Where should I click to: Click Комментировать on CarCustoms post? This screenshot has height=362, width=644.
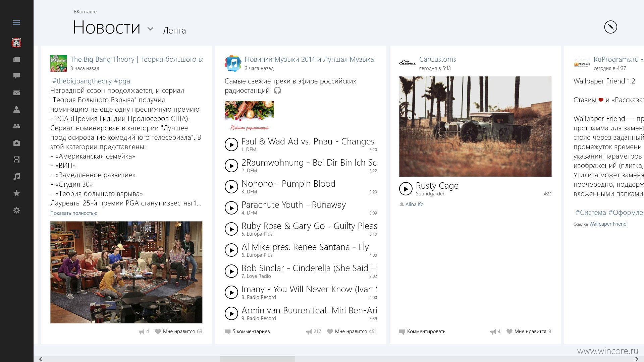(422, 331)
